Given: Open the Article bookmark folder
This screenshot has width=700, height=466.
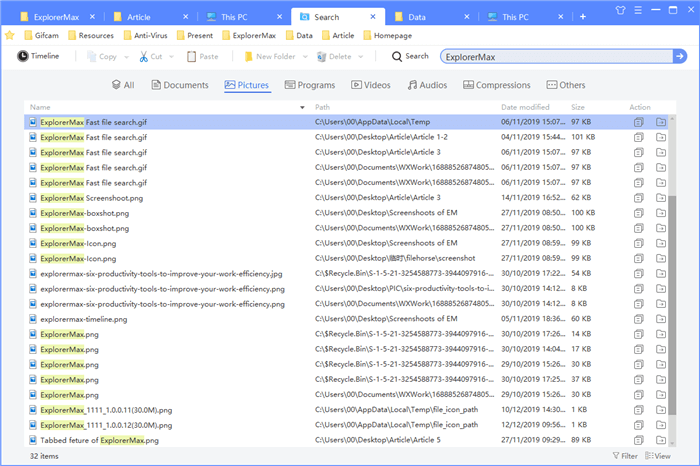Looking at the screenshot, I should tap(338, 35).
